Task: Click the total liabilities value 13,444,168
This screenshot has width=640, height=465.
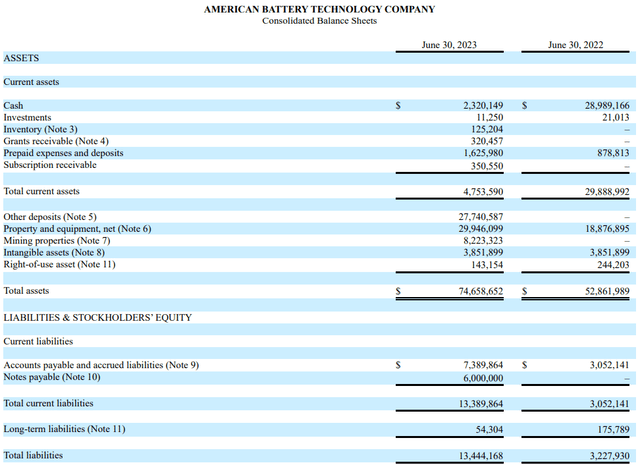Action: [x=481, y=456]
